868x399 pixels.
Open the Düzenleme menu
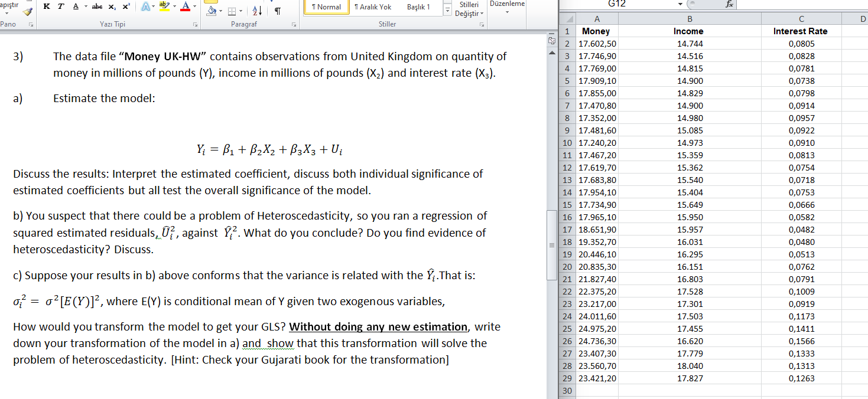click(507, 8)
